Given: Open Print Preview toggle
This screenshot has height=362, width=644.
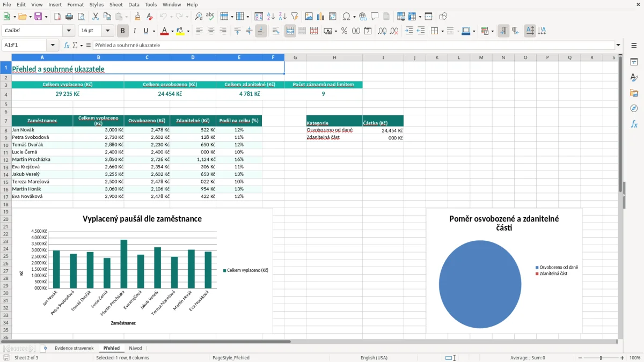Looking at the screenshot, I should [80, 17].
